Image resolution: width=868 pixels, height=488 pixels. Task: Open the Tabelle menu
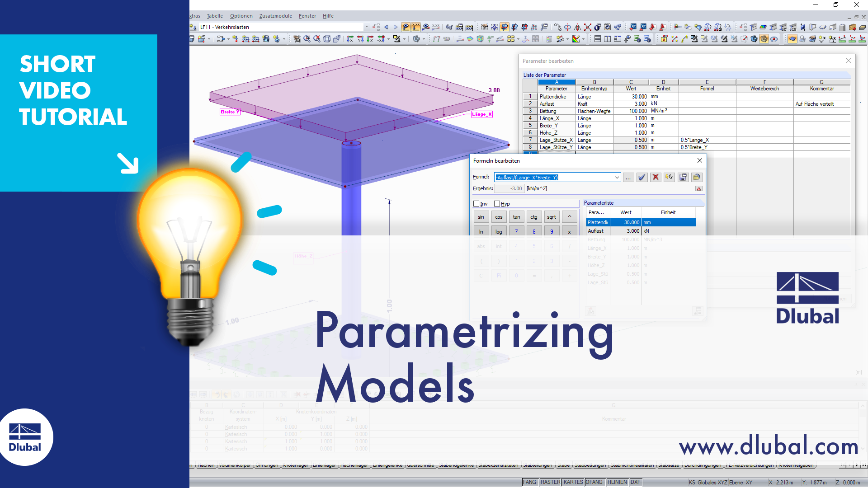coord(215,15)
